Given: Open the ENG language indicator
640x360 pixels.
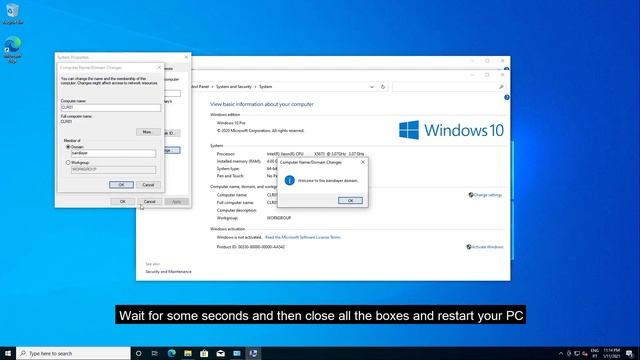Looking at the screenshot, I should (595, 353).
